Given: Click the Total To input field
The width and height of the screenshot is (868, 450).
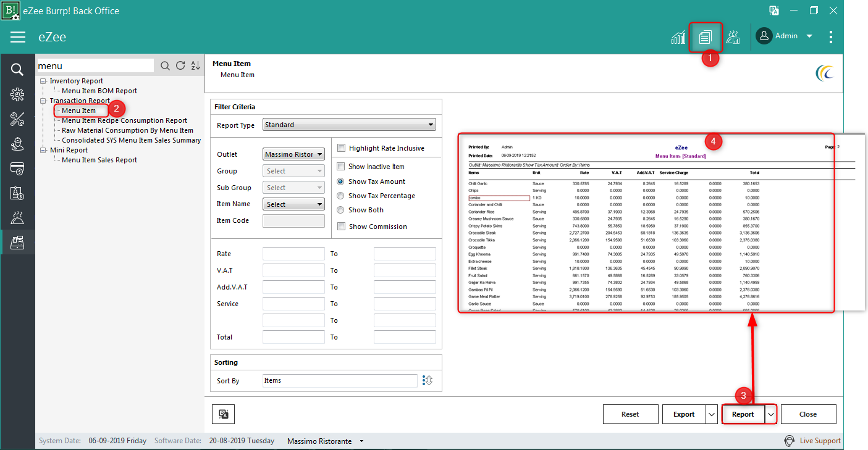Looking at the screenshot, I should tap(405, 337).
